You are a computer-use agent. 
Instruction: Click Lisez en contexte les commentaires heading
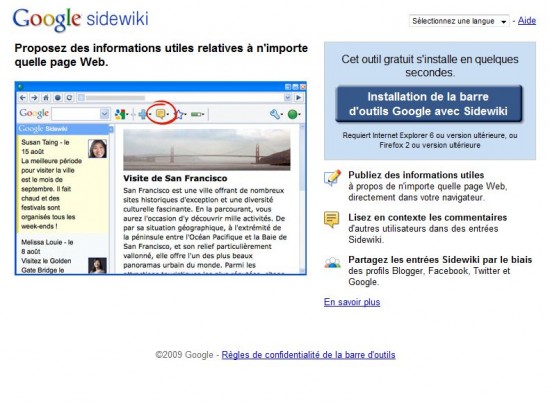[428, 217]
